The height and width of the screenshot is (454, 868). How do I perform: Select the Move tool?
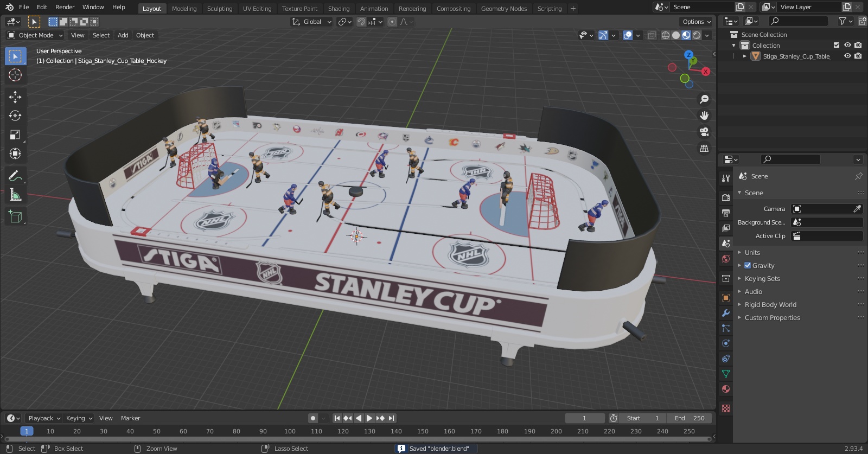point(15,97)
